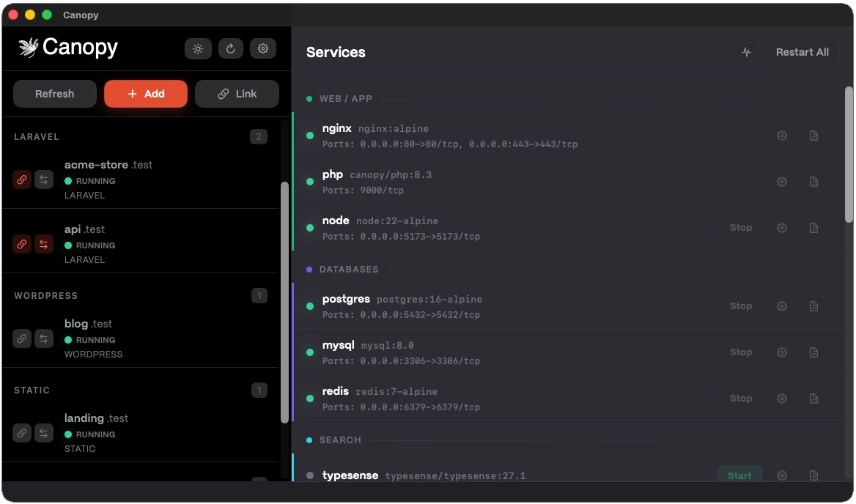Click the postgres:16-alpine image text

[429, 300]
